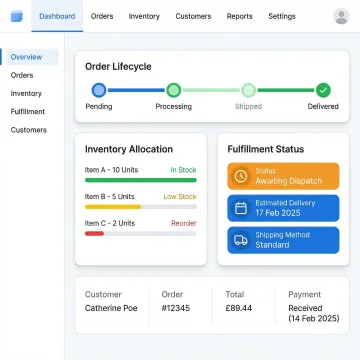Click the total amount £89.44

pos(239,308)
